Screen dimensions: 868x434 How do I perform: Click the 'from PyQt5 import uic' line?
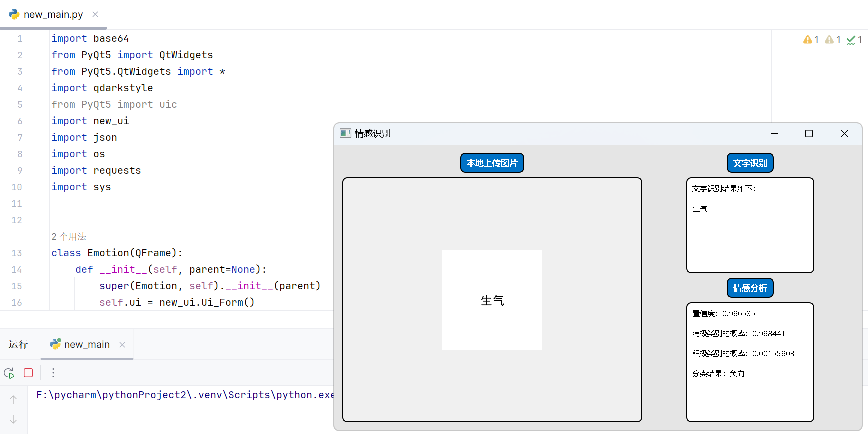[x=114, y=104]
